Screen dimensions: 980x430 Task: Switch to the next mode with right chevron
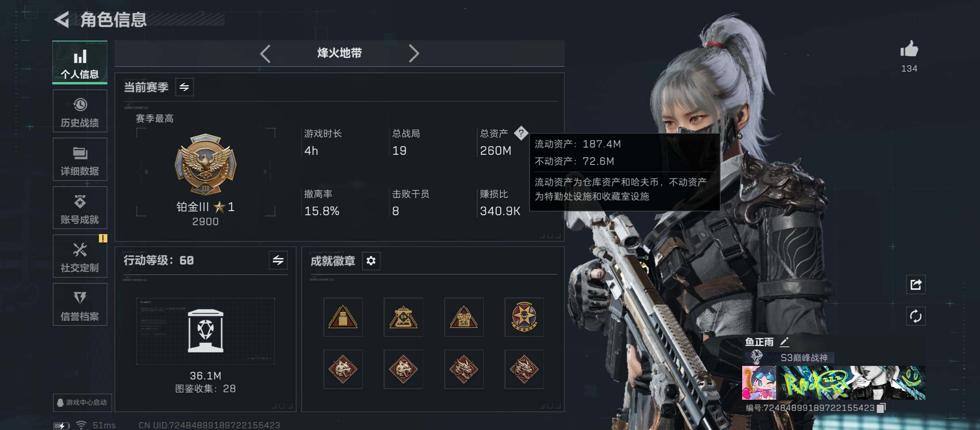point(414,53)
